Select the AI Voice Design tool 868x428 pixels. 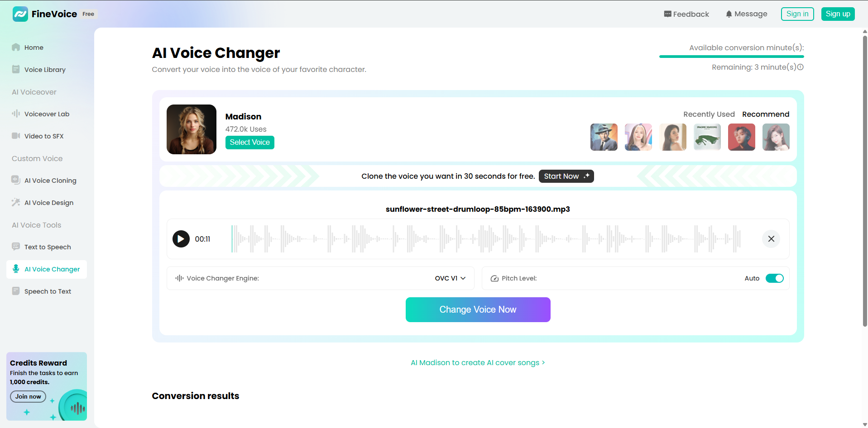click(49, 202)
